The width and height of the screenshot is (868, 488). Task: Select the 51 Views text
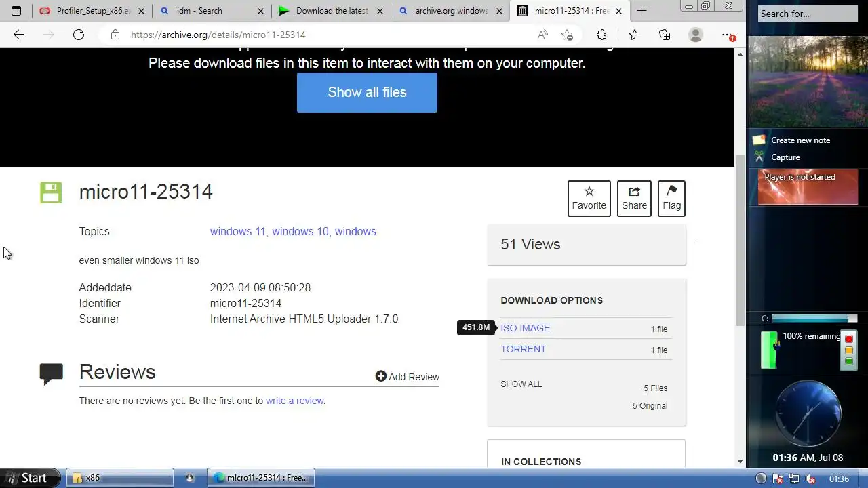[x=530, y=245]
